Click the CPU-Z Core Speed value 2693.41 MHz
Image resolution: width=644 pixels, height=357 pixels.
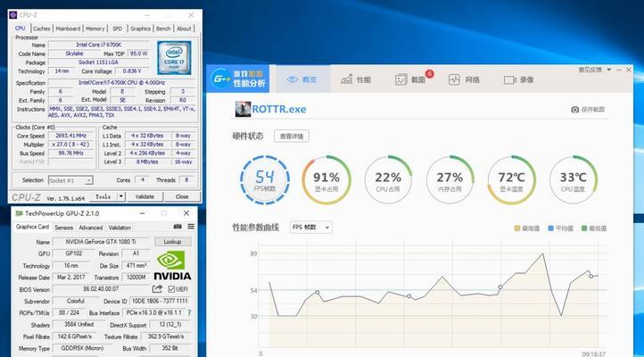tap(71, 136)
